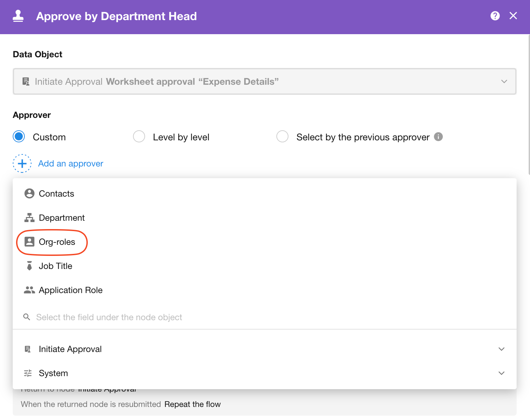Click the Contacts person icon
Screen dimensions: 530x420
pos(29,194)
